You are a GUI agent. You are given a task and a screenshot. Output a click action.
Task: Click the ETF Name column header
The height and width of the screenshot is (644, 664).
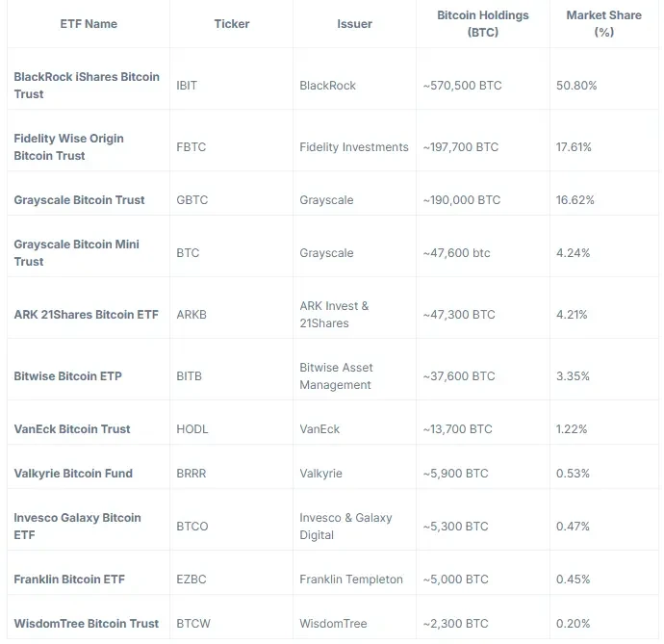tap(88, 24)
